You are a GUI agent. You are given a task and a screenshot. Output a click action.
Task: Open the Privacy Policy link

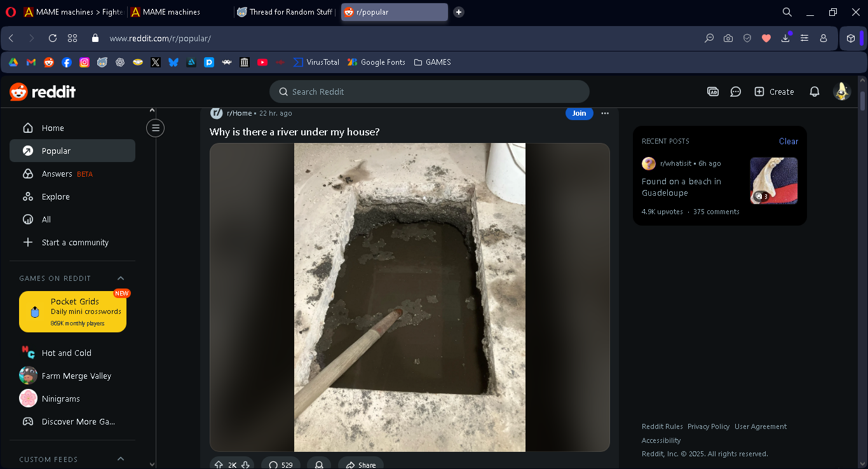[x=709, y=426]
